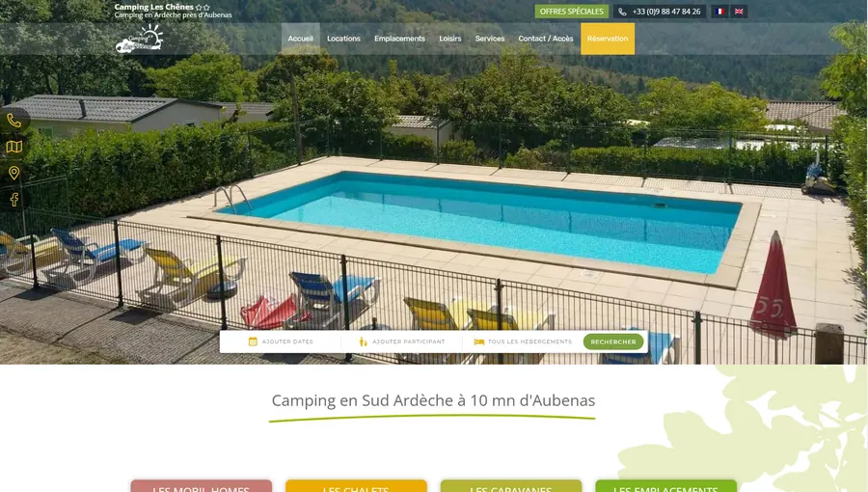The height and width of the screenshot is (492, 868).
Task: Click the yellow Réservation tab
Action: pyautogui.click(x=608, y=39)
